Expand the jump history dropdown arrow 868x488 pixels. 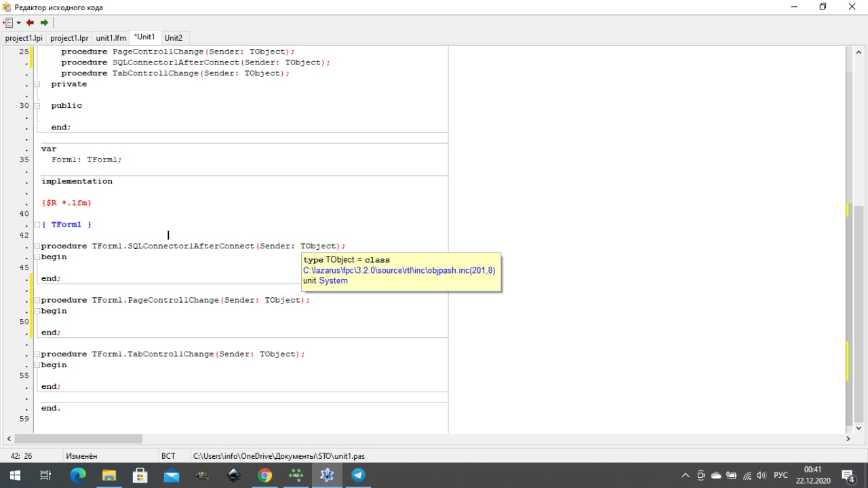tap(18, 23)
